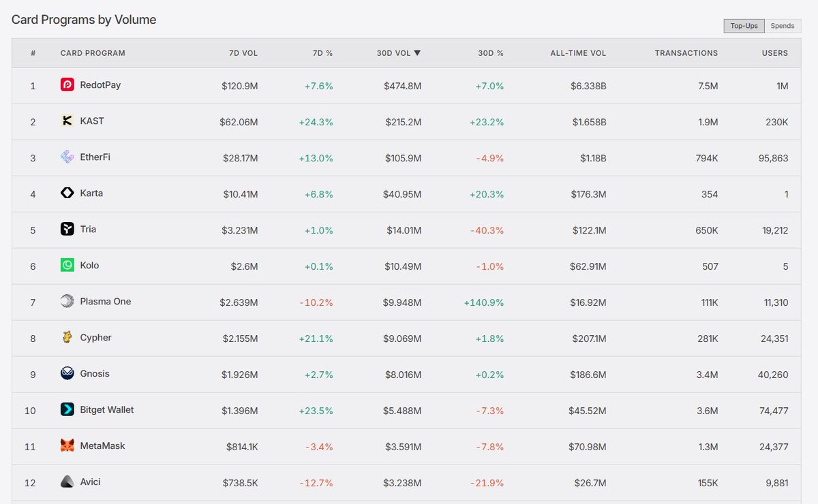
Task: Switch to the Spends view
Action: point(783,26)
